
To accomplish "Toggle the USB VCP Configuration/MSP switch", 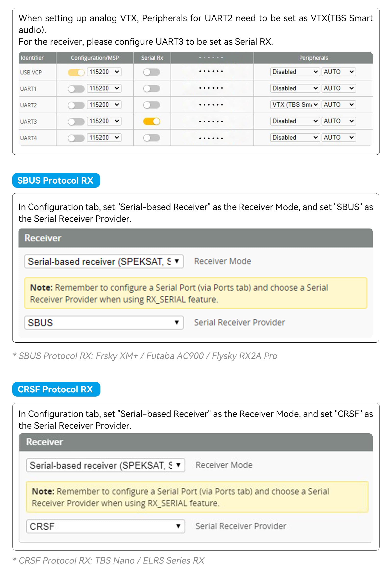I will tap(76, 72).
